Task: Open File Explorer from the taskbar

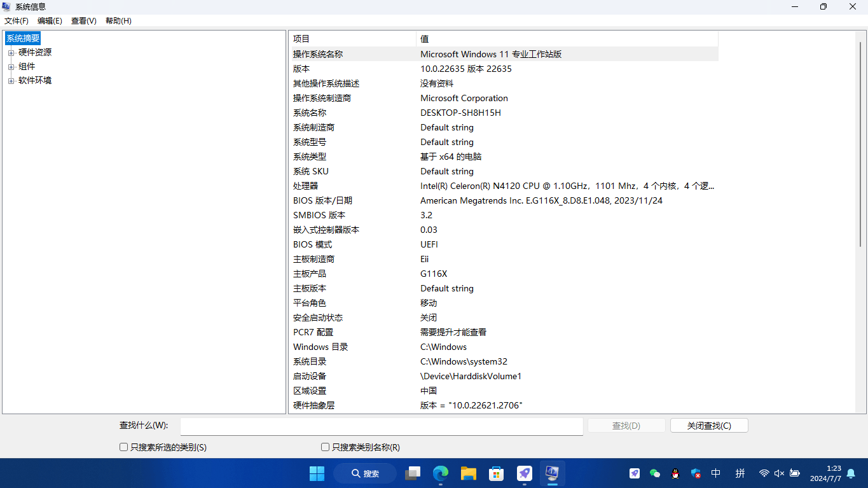Action: [x=469, y=473]
